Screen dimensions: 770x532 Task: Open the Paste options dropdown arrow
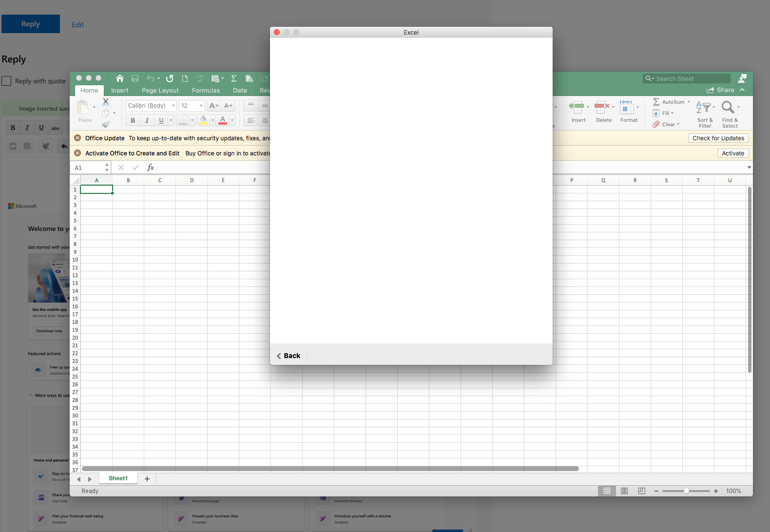pos(94,107)
